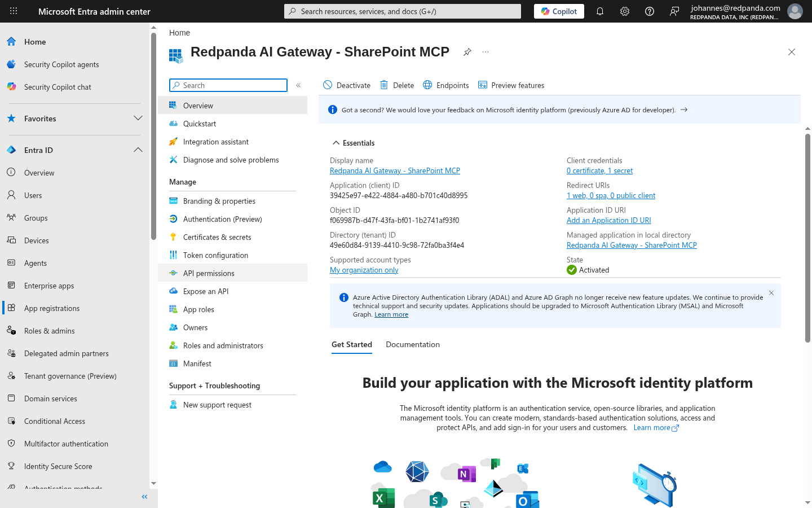Open Conditional Access

tap(74, 421)
